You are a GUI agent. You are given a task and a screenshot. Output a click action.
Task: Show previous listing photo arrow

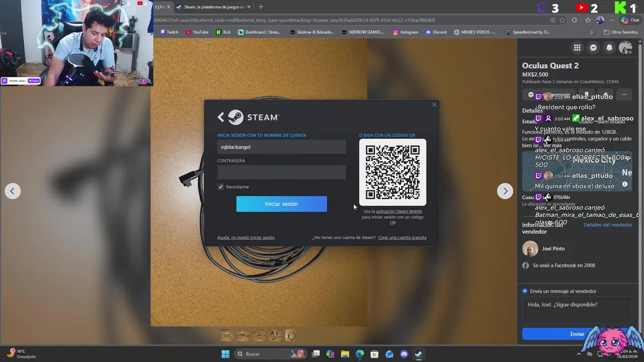[13, 191]
